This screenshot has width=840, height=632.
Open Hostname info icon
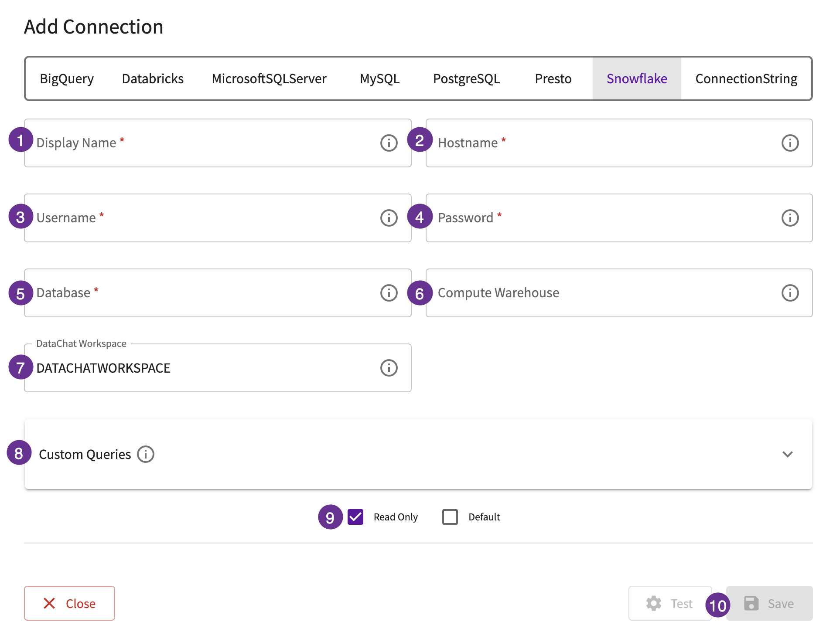[x=790, y=143]
